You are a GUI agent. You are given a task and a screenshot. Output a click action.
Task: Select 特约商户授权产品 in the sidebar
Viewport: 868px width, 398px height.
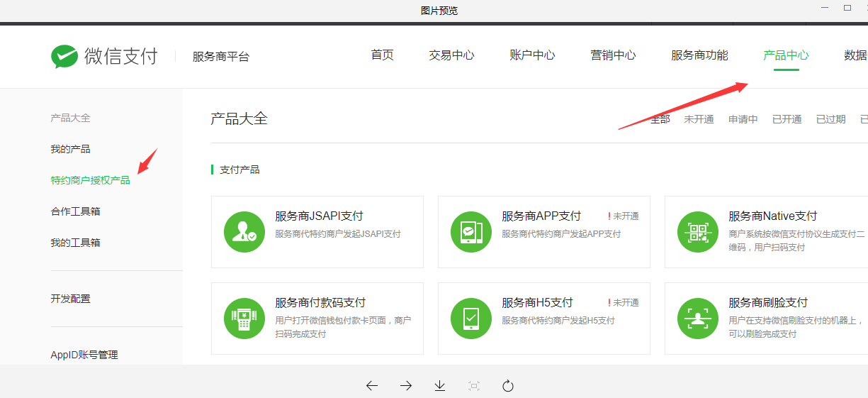coord(90,180)
